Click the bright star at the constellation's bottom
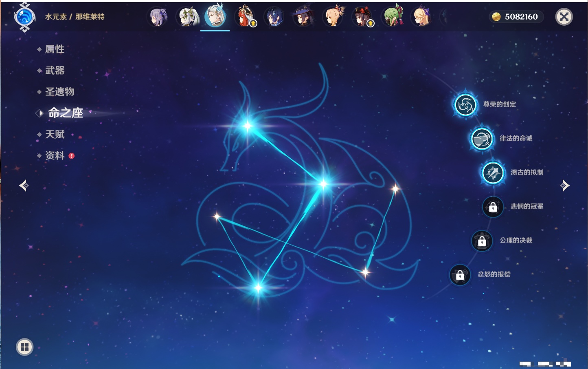 [258, 288]
